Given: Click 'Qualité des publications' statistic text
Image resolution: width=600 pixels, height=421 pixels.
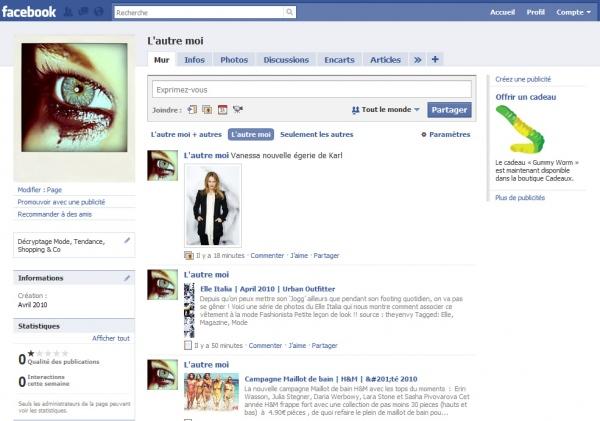Looking at the screenshot, I should [63, 362].
